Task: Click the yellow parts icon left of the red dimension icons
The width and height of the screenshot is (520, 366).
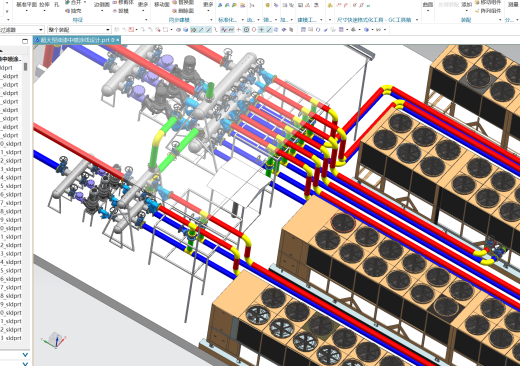Action: (330, 5)
